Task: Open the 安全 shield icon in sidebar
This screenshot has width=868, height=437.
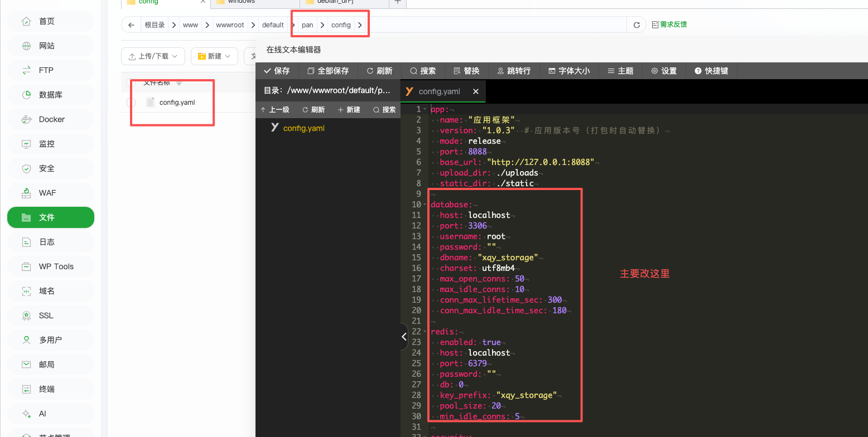Action: [x=26, y=168]
